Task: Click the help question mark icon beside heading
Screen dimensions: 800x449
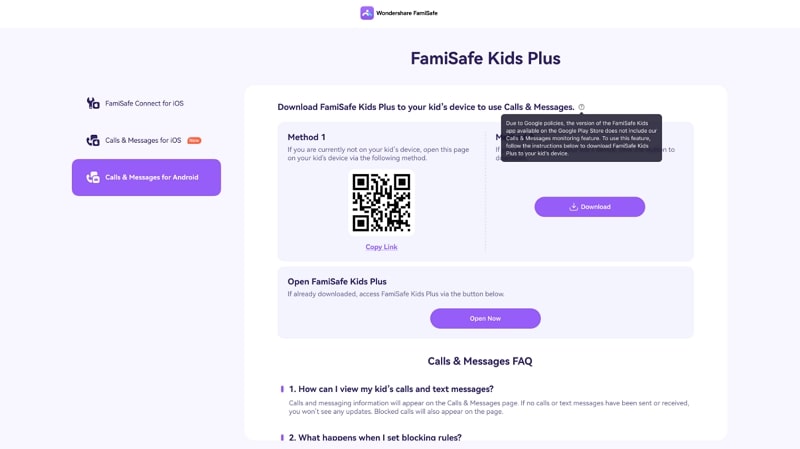Action: coord(581,107)
